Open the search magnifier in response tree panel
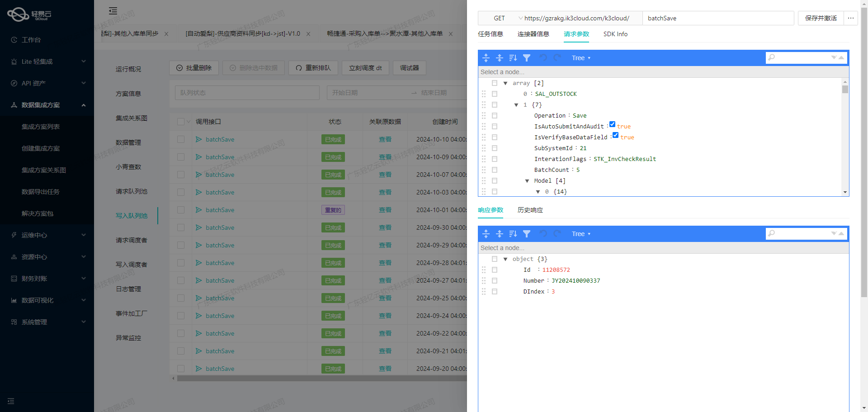868x412 pixels. pos(772,233)
